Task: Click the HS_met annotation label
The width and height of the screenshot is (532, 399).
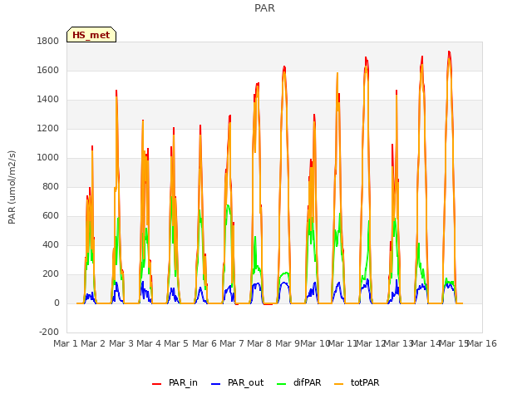Action: (91, 35)
